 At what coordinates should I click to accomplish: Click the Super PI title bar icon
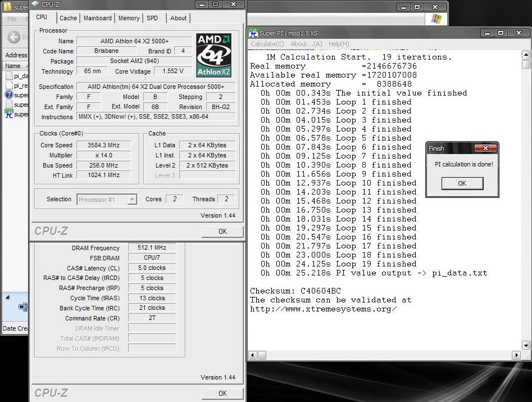click(253, 33)
